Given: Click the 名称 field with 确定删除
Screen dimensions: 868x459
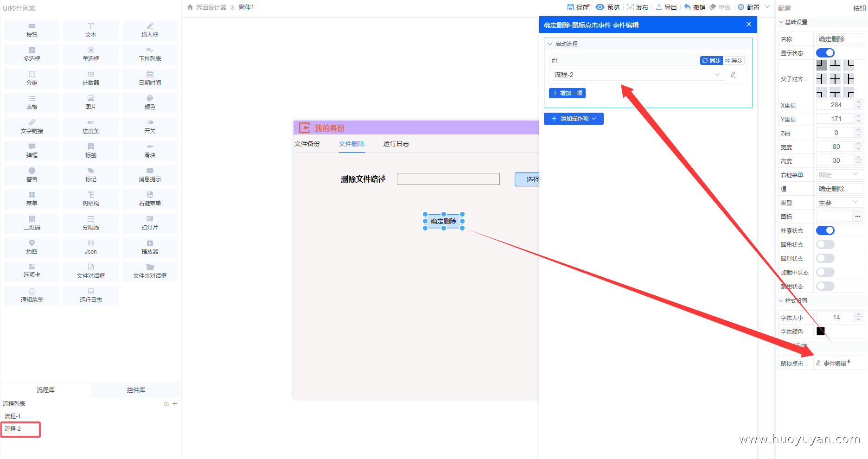Looking at the screenshot, I should pos(839,39).
